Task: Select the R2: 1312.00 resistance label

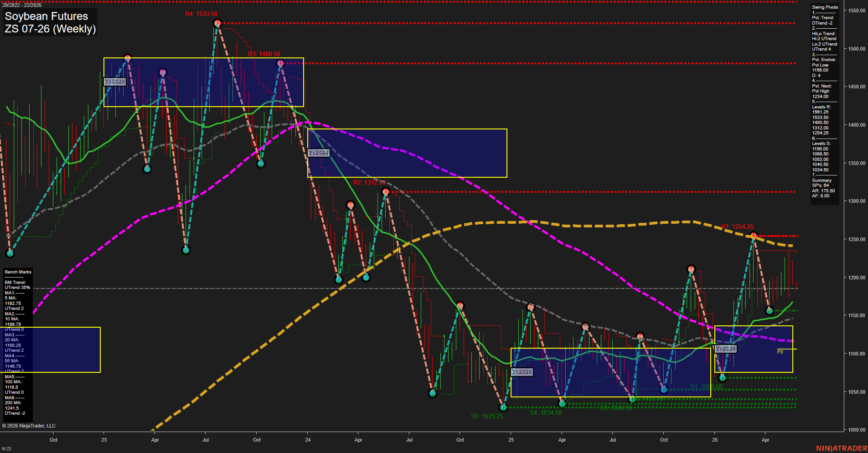Action: click(x=369, y=183)
